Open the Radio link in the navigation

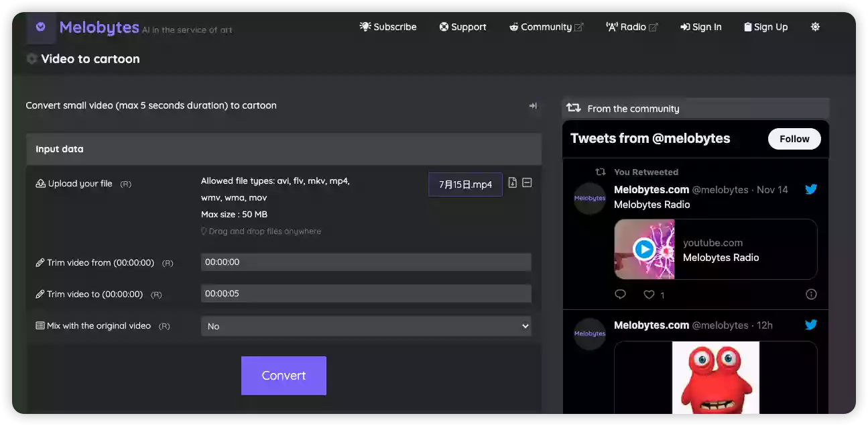(x=632, y=27)
